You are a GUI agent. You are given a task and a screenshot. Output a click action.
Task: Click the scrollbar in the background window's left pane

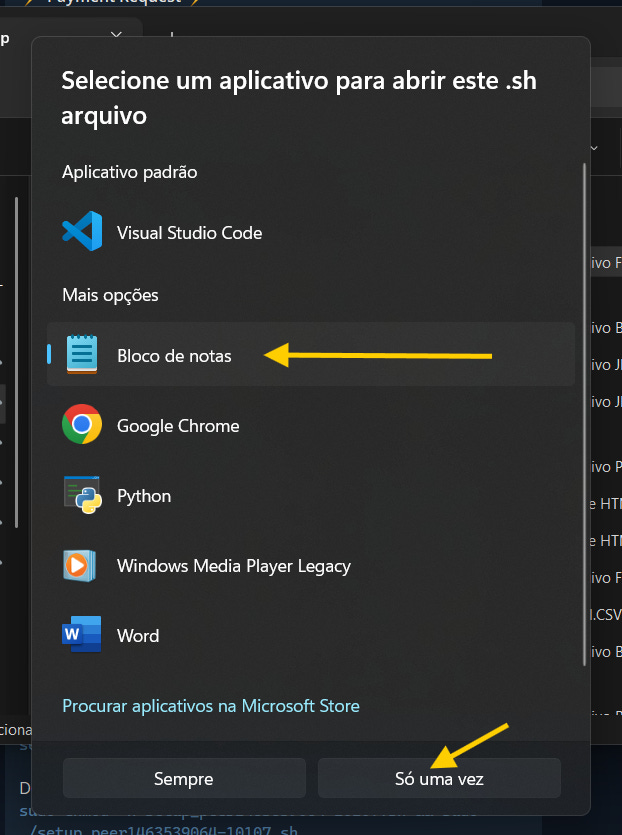pos(17,362)
